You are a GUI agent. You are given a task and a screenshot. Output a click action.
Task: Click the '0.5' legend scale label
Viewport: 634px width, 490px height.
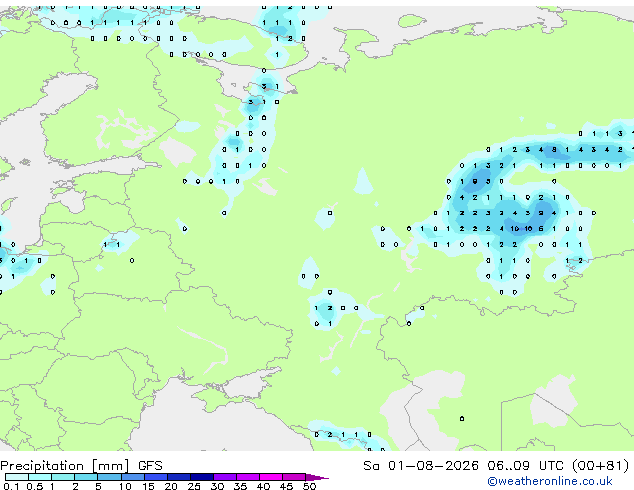click(35, 486)
